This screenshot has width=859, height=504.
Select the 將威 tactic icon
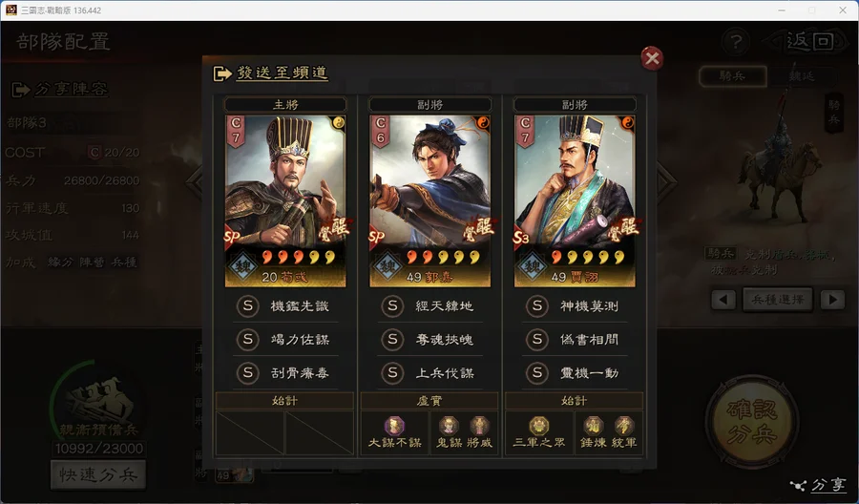479,426
